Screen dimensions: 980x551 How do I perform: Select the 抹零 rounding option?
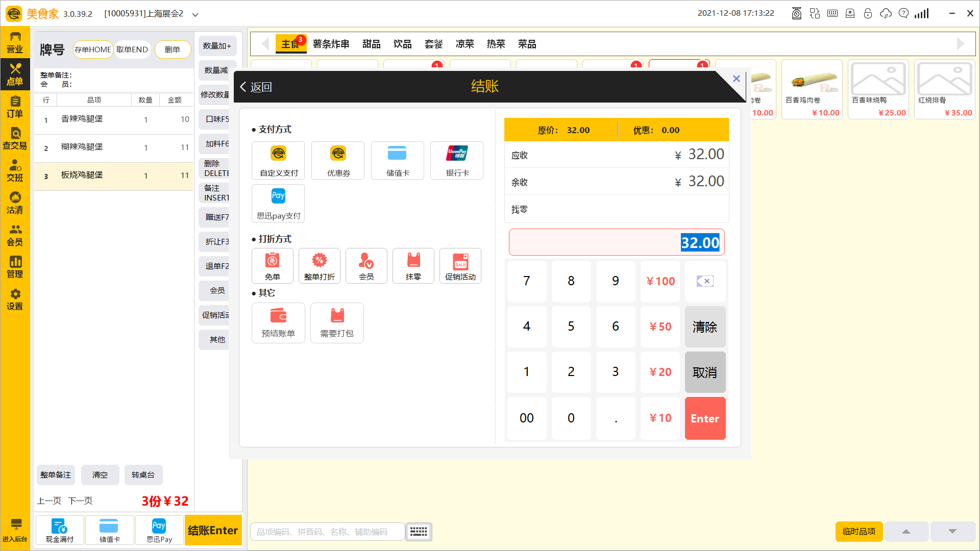[x=413, y=266]
